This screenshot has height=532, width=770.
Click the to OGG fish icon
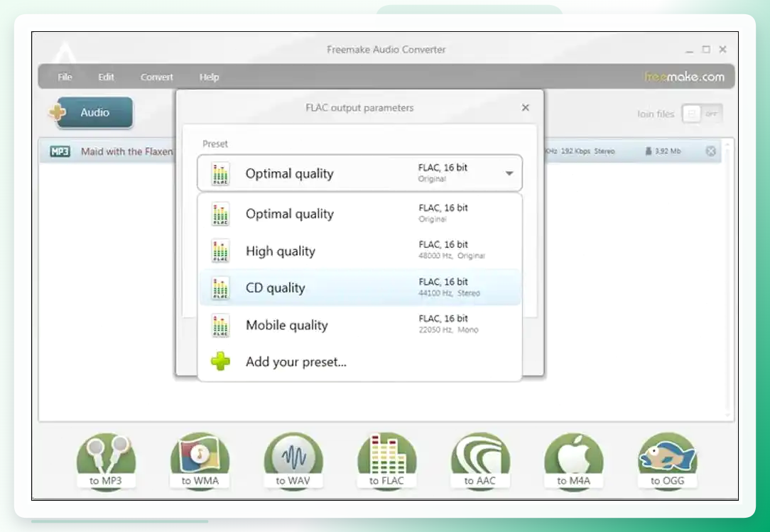(x=668, y=461)
